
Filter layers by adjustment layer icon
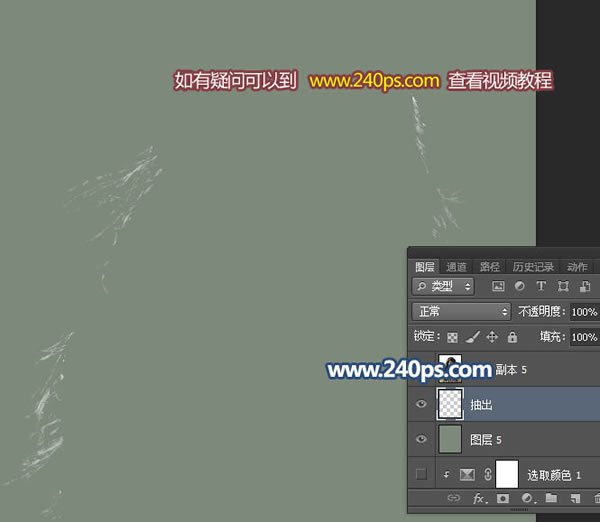tap(519, 286)
